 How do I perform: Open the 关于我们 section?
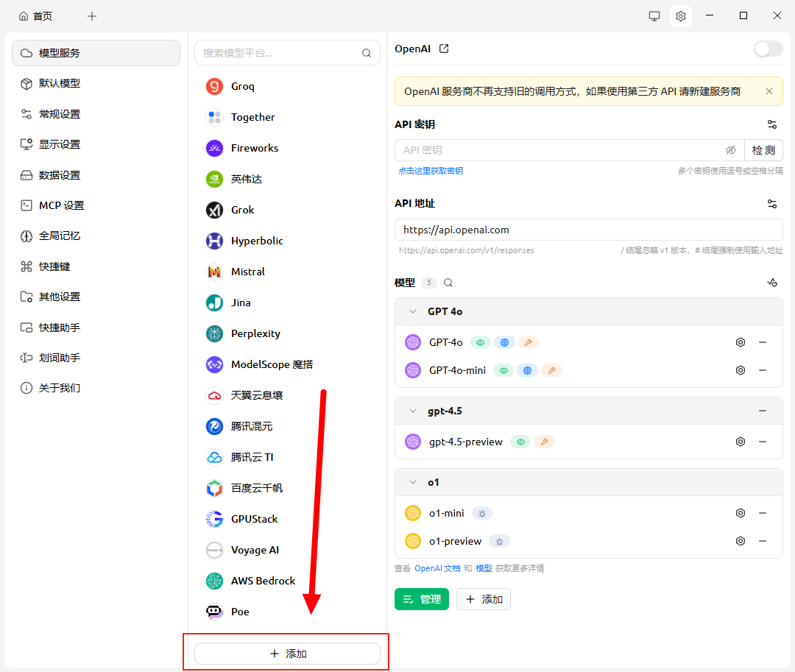(96, 388)
